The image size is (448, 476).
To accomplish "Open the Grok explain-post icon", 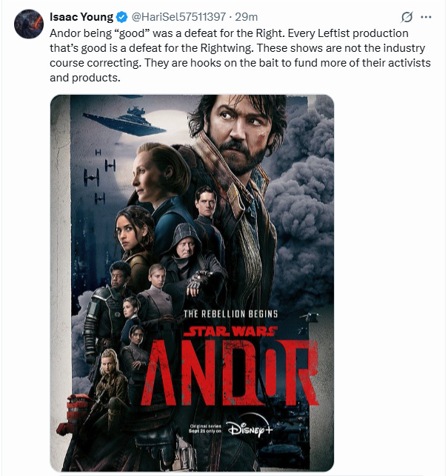I will point(407,17).
